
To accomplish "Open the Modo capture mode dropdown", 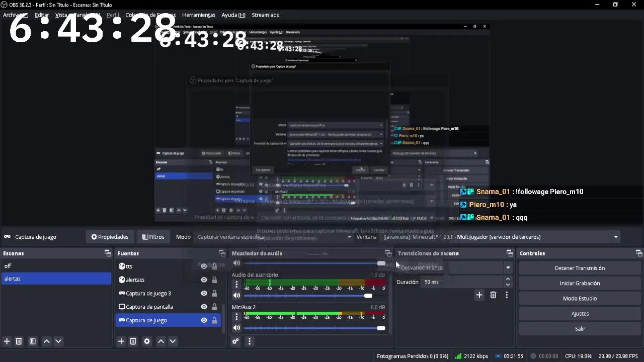I will point(274,237).
